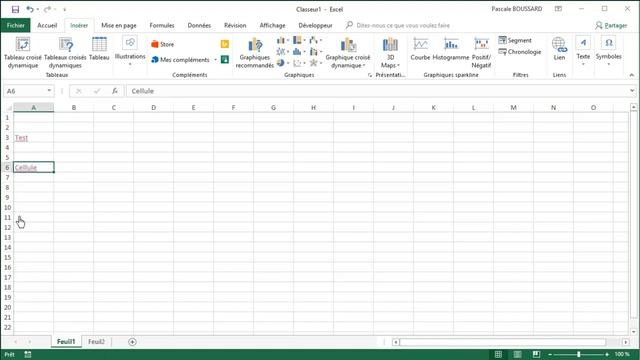Select column D header
Image resolution: width=640 pixels, height=360 pixels.
pyautogui.click(x=153, y=108)
